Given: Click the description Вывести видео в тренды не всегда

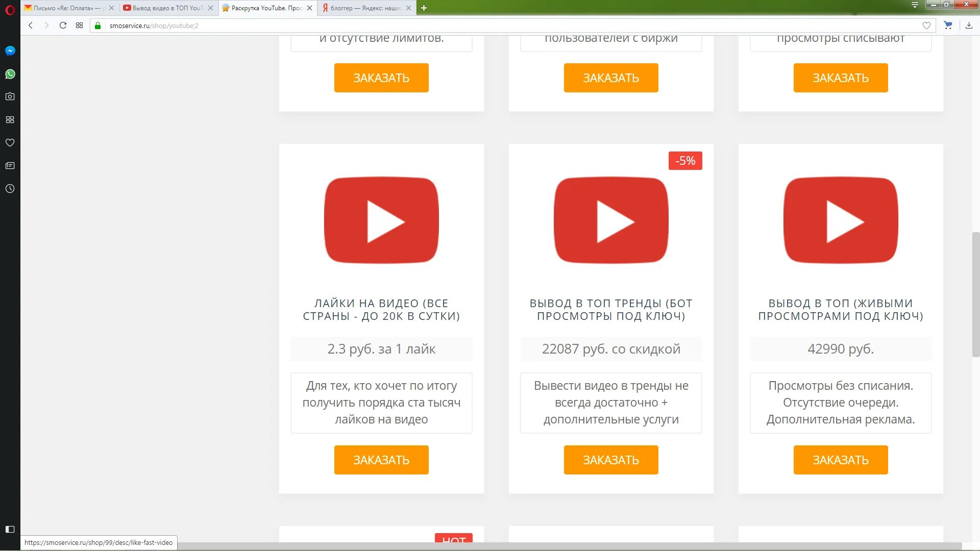Looking at the screenshot, I should (611, 403).
